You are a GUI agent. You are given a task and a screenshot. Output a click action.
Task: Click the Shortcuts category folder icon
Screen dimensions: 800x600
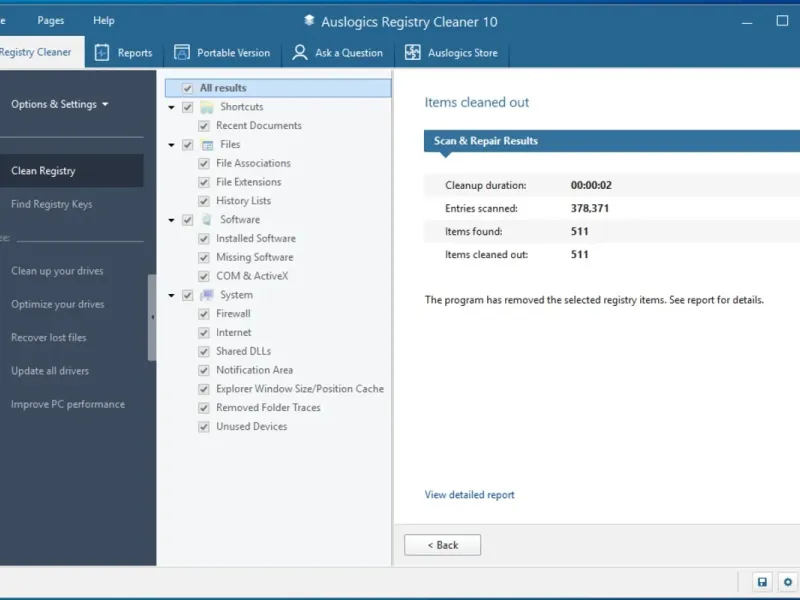(207, 107)
